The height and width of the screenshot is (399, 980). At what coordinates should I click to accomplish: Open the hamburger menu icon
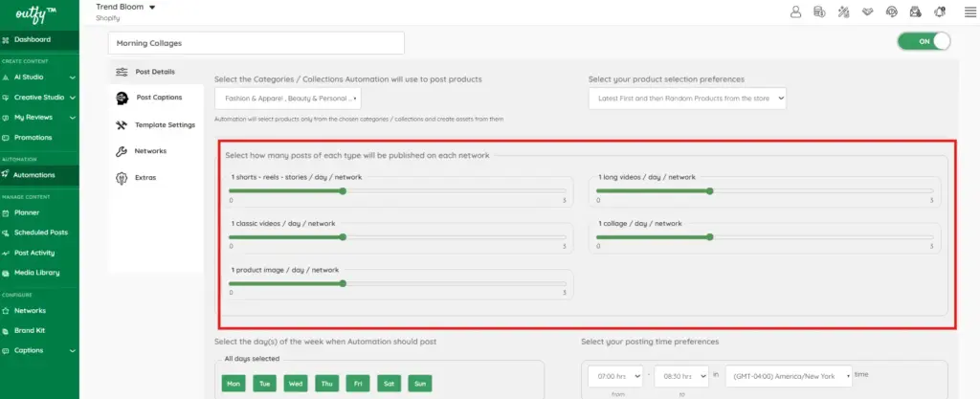pyautogui.click(x=970, y=12)
